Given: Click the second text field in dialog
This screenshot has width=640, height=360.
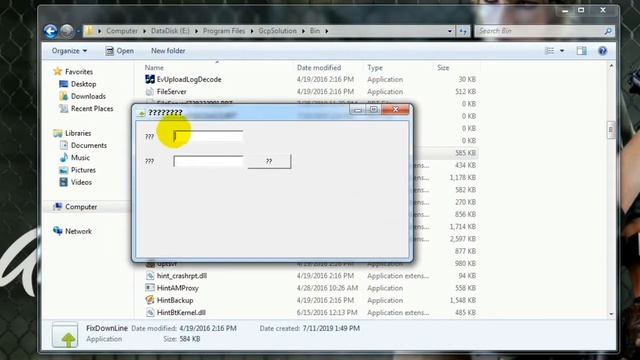Looking at the screenshot, I should coord(208,161).
